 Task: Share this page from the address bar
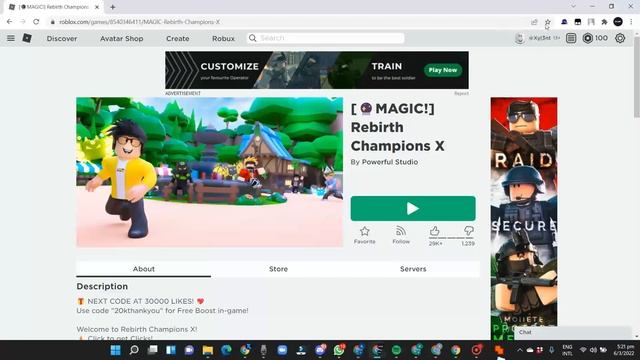[534, 22]
